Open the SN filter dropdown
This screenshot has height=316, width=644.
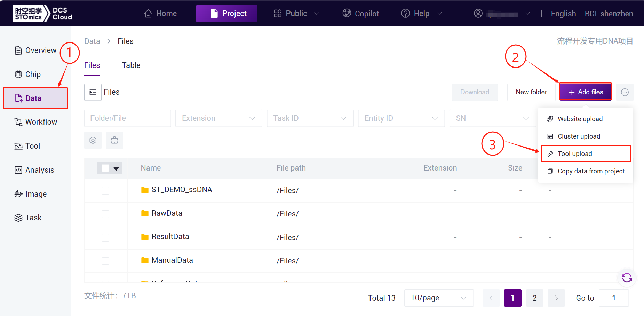click(x=493, y=118)
